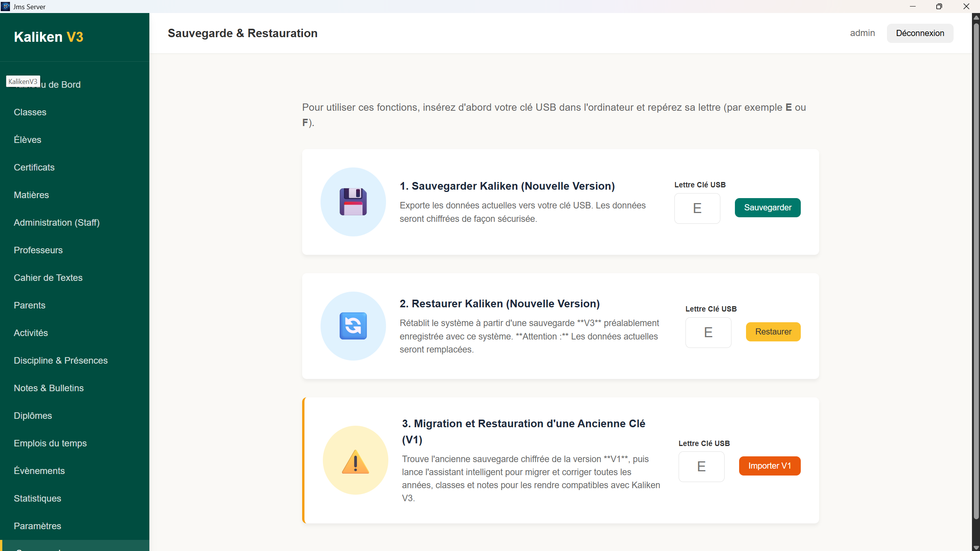Viewport: 980px width, 551px height.
Task: Click the Jms Server app icon in title bar
Action: coord(5,7)
